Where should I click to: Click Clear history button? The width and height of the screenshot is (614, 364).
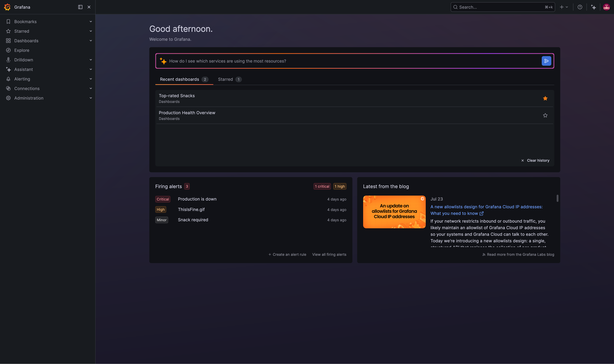coord(535,160)
